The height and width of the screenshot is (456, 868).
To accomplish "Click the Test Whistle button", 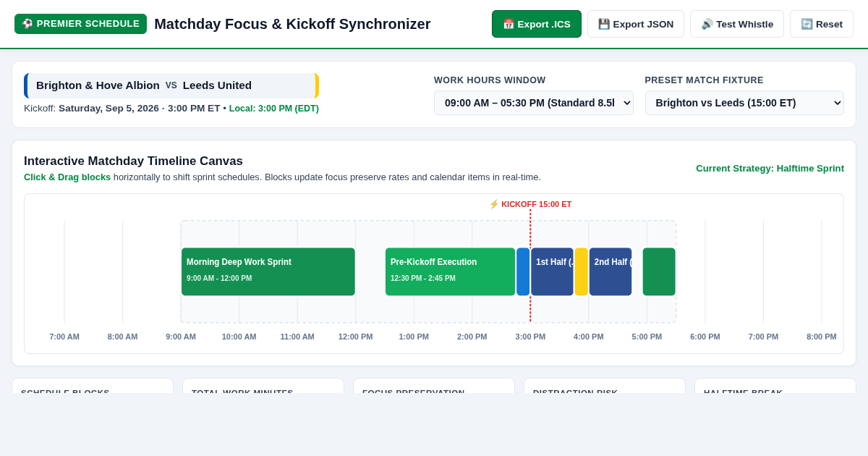I will click(737, 24).
